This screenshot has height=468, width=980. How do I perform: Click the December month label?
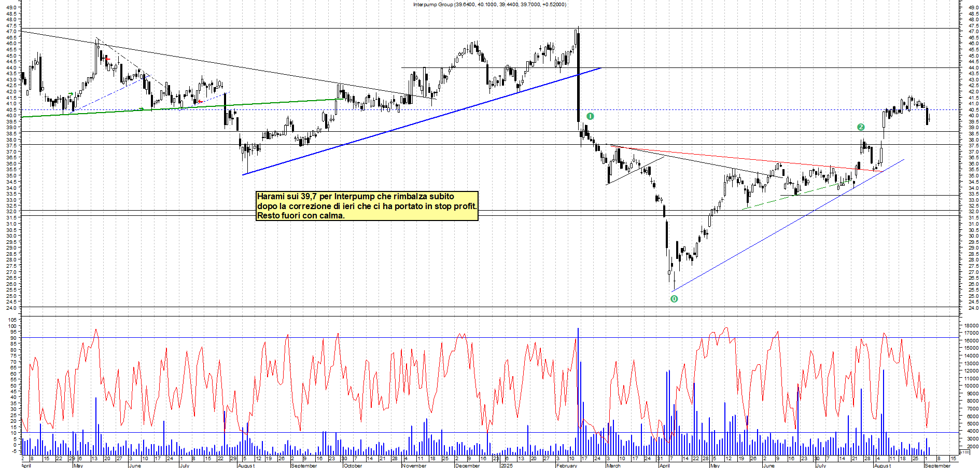[467, 465]
